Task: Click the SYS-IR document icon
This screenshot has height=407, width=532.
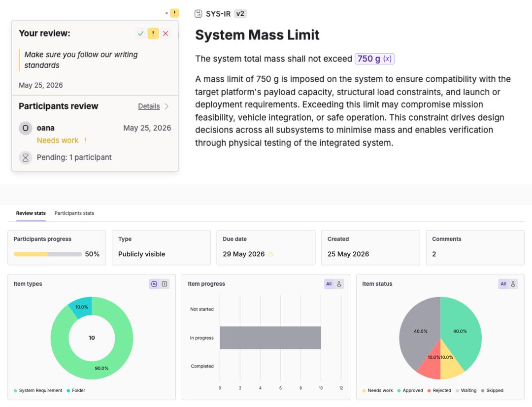Action: click(x=198, y=14)
